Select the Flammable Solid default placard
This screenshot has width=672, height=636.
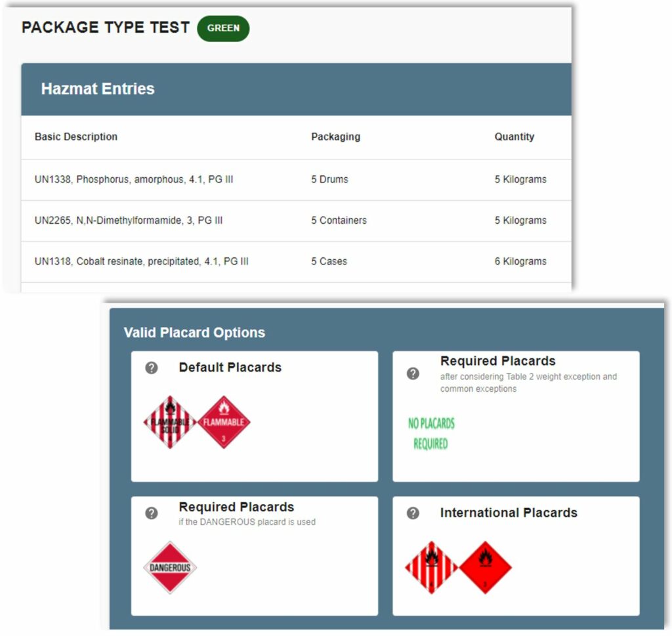(170, 420)
